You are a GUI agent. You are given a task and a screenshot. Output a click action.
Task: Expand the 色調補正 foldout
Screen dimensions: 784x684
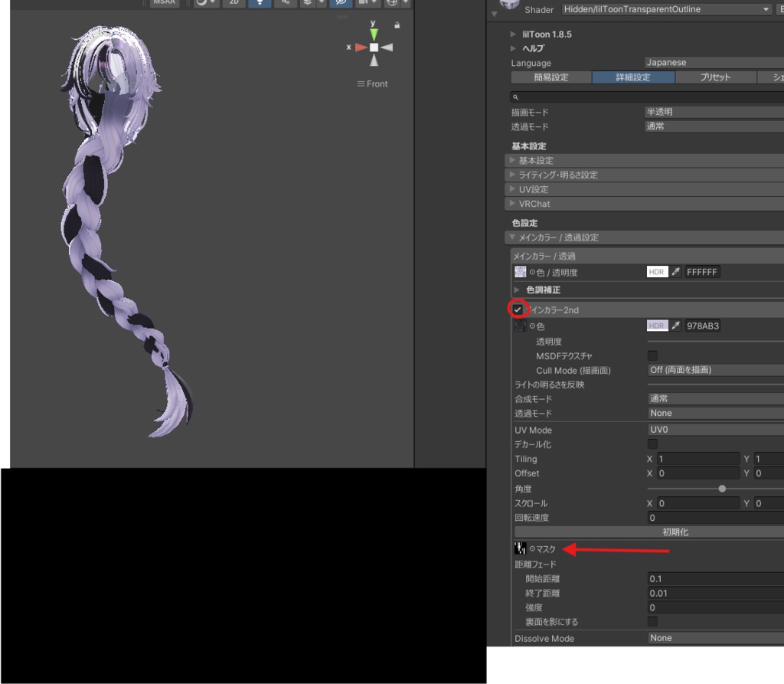[x=517, y=290]
